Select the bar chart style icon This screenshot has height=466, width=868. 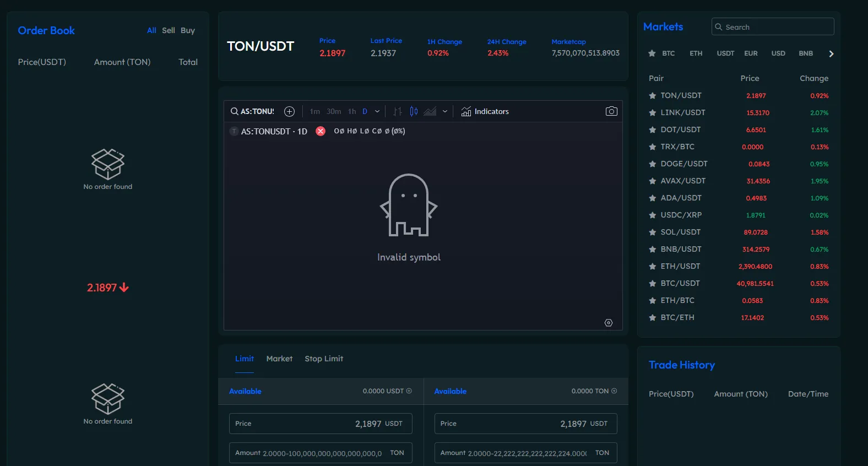tap(398, 111)
